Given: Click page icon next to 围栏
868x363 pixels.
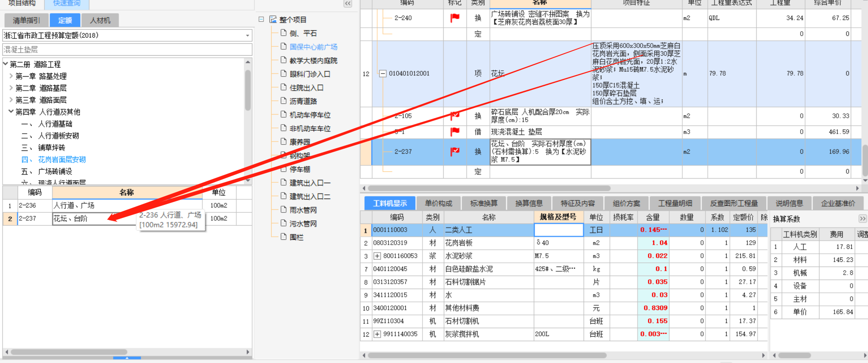Looking at the screenshot, I should click(x=283, y=237).
